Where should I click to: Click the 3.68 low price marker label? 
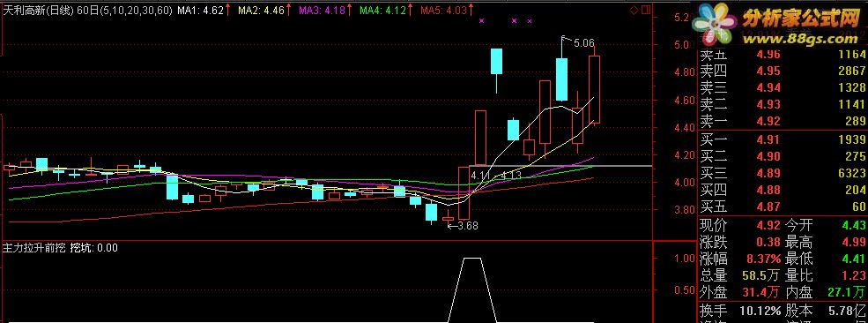tap(464, 226)
